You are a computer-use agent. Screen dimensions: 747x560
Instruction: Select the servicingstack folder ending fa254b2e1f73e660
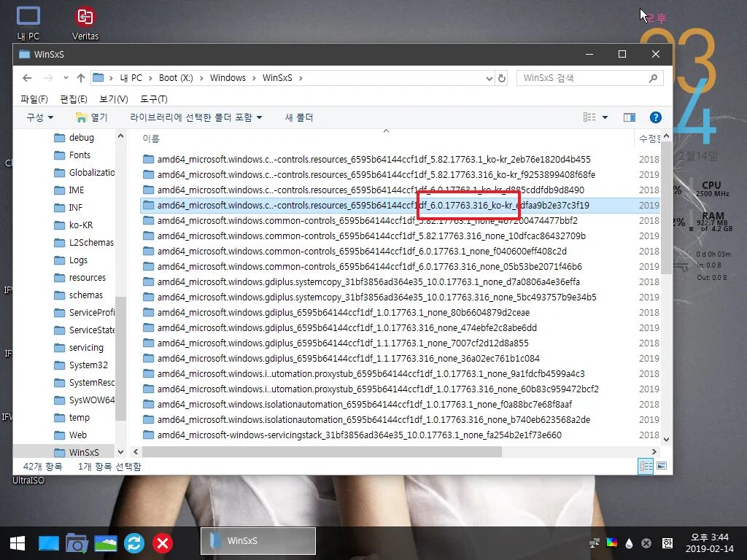click(x=352, y=435)
